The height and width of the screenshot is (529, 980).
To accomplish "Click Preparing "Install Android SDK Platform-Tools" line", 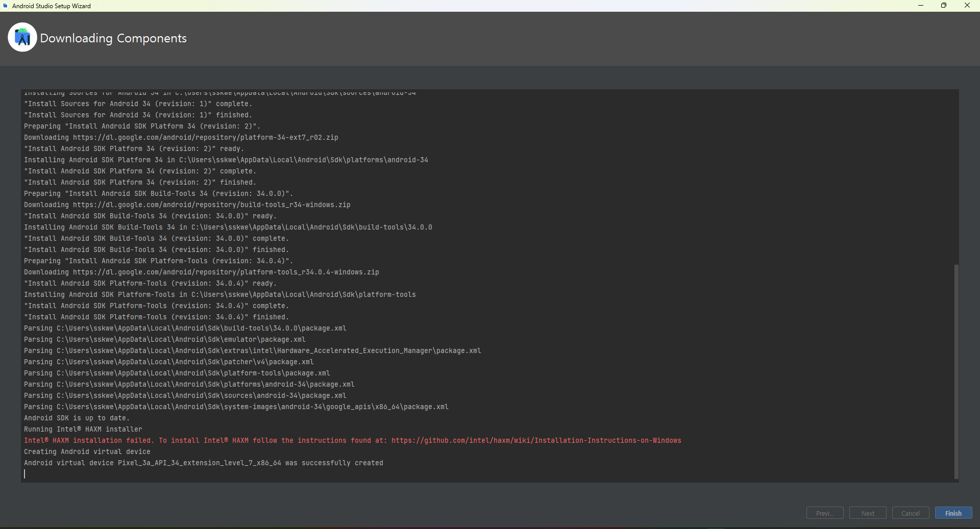I will (159, 261).
